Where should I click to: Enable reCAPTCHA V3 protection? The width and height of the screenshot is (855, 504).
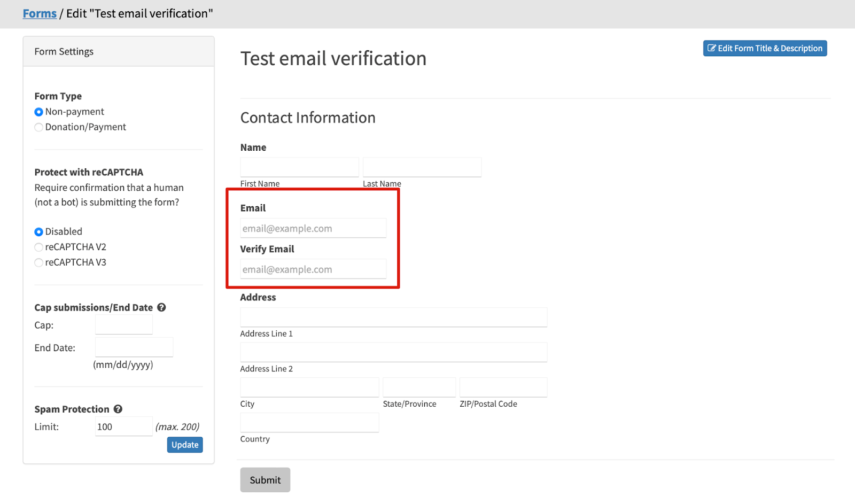click(x=39, y=263)
